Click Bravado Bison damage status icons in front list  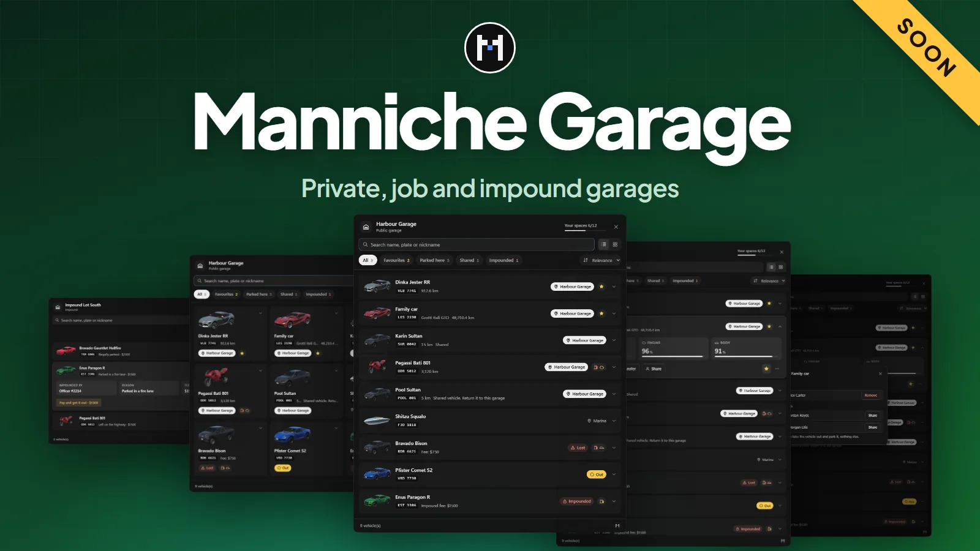tap(598, 448)
